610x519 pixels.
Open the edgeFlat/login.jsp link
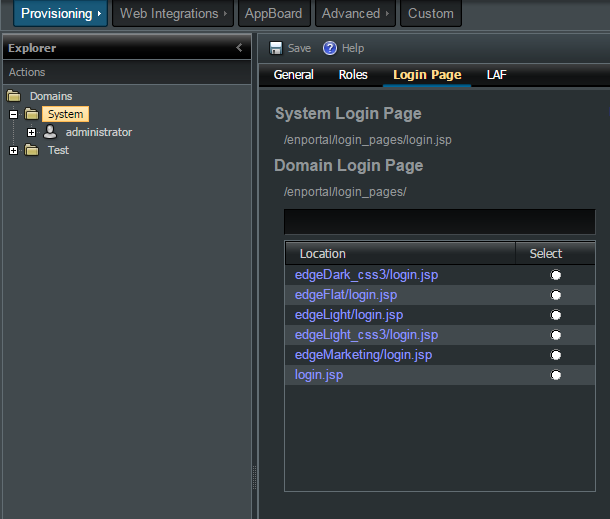pos(346,295)
